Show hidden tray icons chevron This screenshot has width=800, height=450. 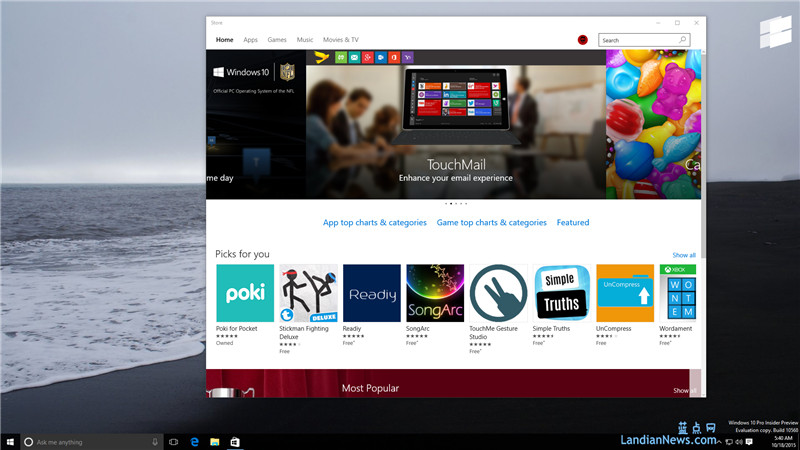pyautogui.click(x=719, y=442)
